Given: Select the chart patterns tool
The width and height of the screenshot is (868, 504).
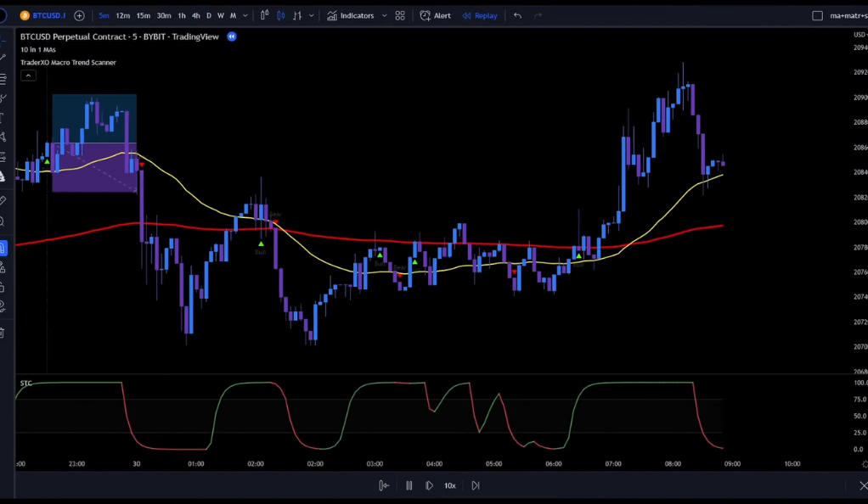Looking at the screenshot, I should click(x=3, y=137).
